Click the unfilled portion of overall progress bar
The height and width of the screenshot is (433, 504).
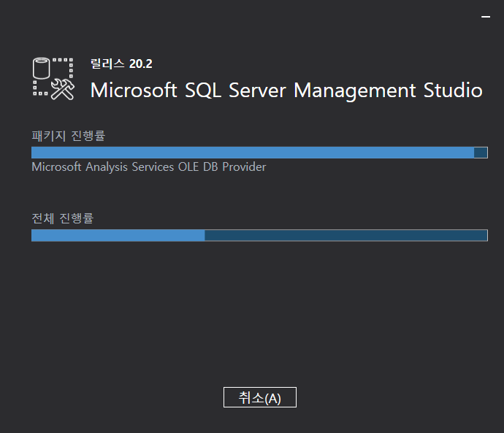[345, 235]
